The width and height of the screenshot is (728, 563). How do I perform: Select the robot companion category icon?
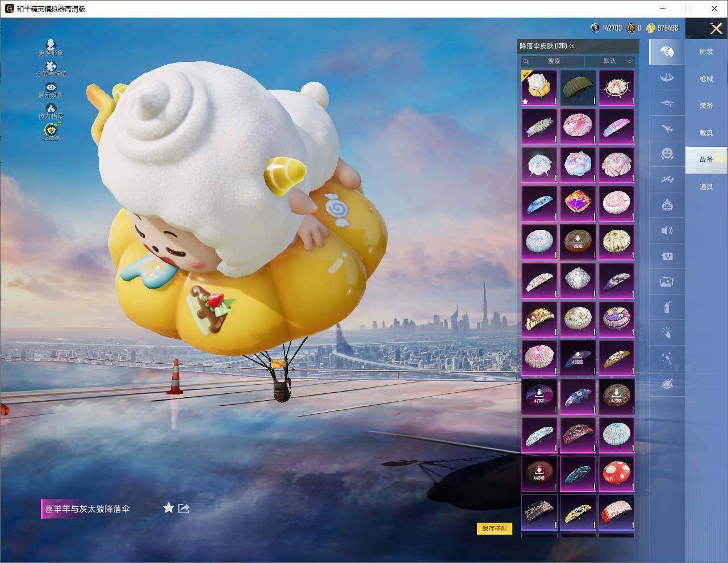[x=667, y=205]
